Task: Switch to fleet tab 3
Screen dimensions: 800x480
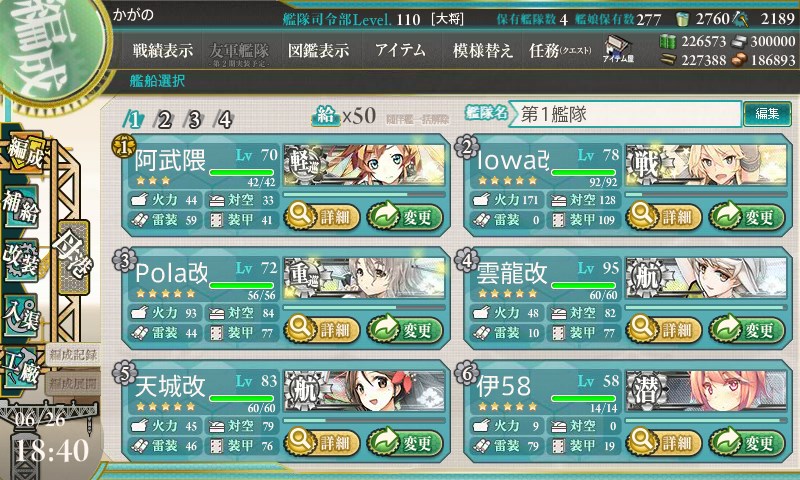Action: 195,120
